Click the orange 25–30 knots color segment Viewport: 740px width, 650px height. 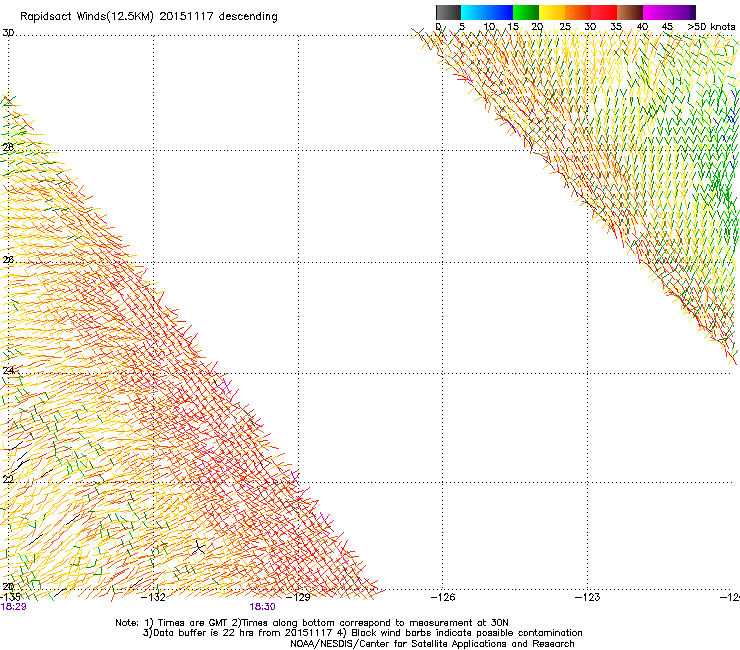[x=578, y=12]
